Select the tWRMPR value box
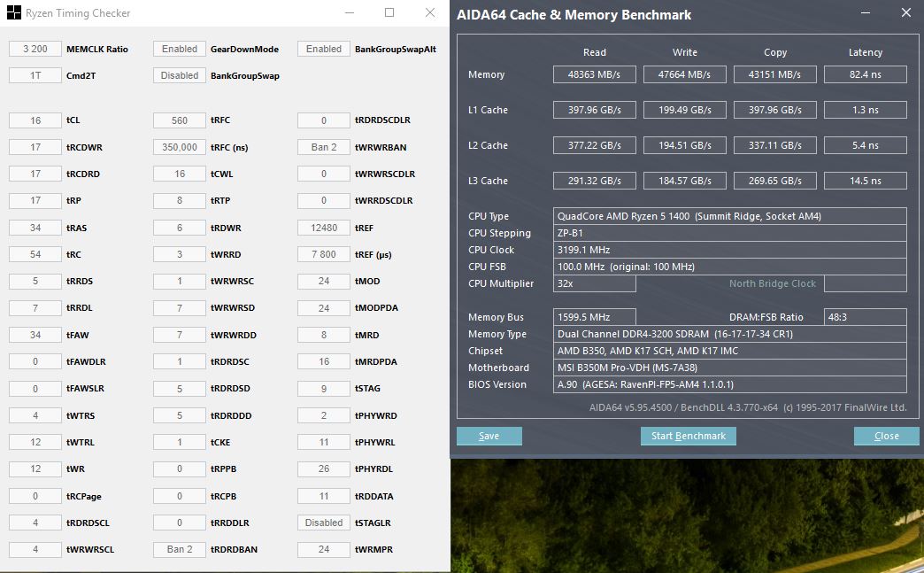This screenshot has height=573, width=924. (x=324, y=549)
